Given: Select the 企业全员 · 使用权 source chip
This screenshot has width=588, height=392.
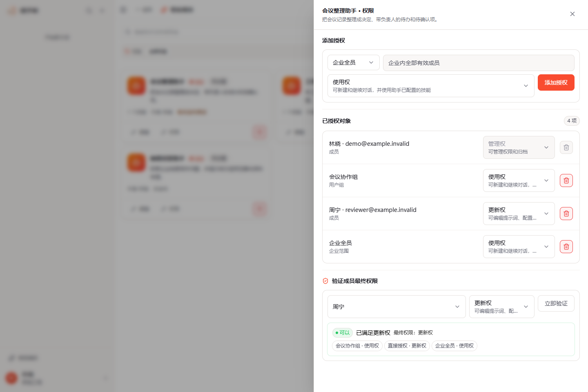Looking at the screenshot, I should click(x=454, y=346).
